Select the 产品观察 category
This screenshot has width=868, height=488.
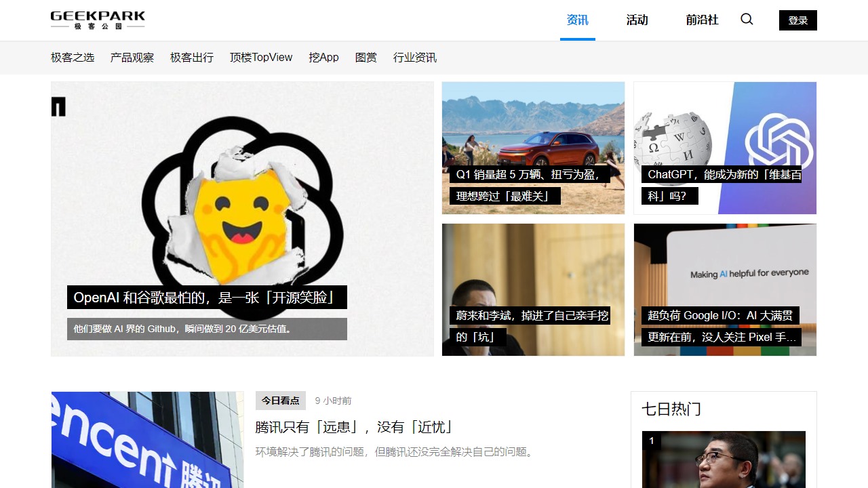tap(132, 58)
